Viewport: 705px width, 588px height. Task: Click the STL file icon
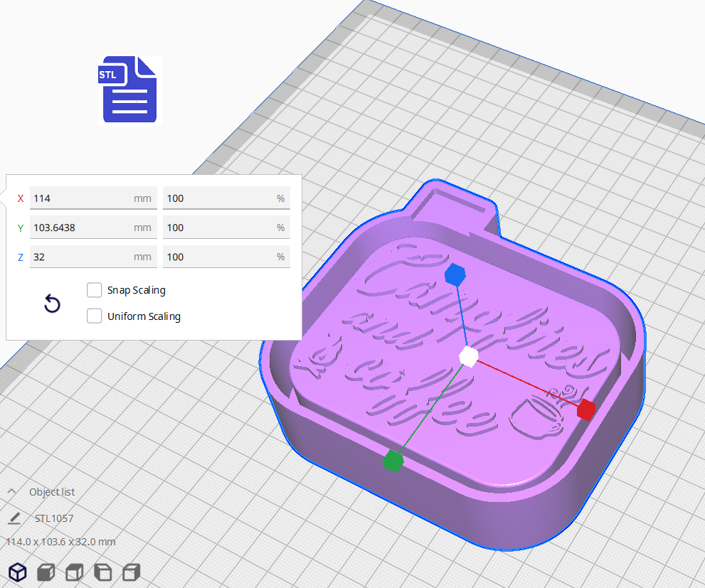click(x=131, y=90)
